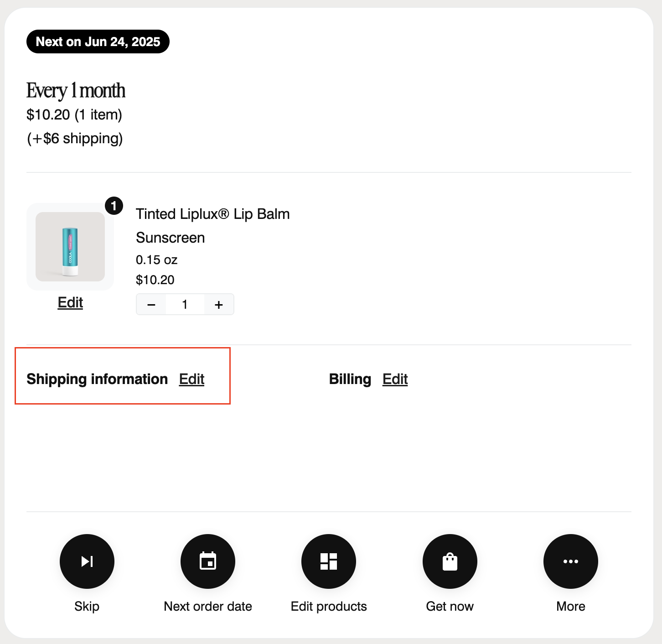The width and height of the screenshot is (662, 644).
Task: Decrease lip balm quantity with minus button
Action: [x=151, y=304]
